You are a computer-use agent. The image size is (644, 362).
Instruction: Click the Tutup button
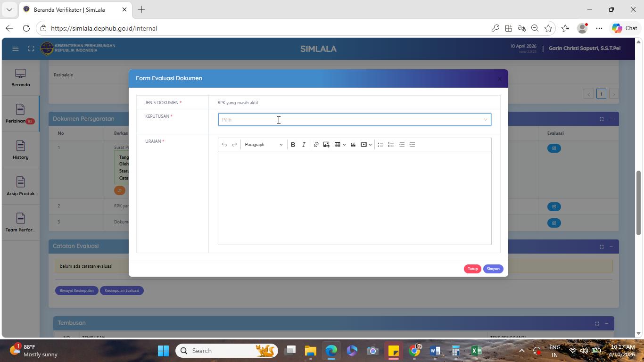[472, 269]
